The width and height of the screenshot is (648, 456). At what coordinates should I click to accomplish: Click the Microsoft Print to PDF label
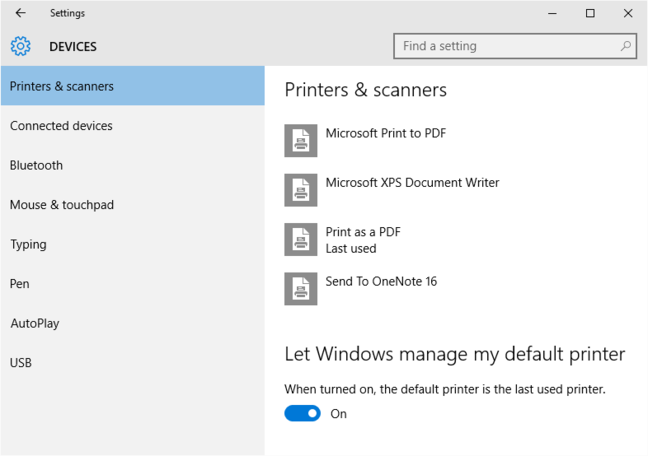click(x=386, y=133)
